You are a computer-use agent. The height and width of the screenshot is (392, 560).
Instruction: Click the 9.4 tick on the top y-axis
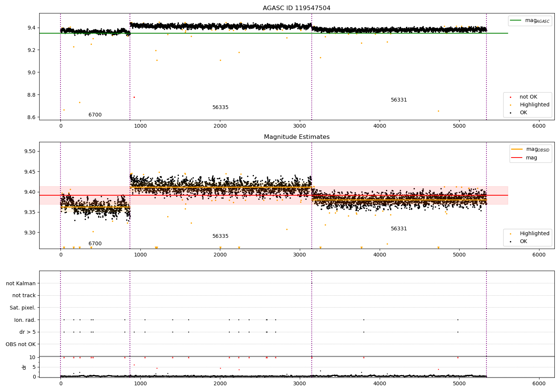[31, 28]
